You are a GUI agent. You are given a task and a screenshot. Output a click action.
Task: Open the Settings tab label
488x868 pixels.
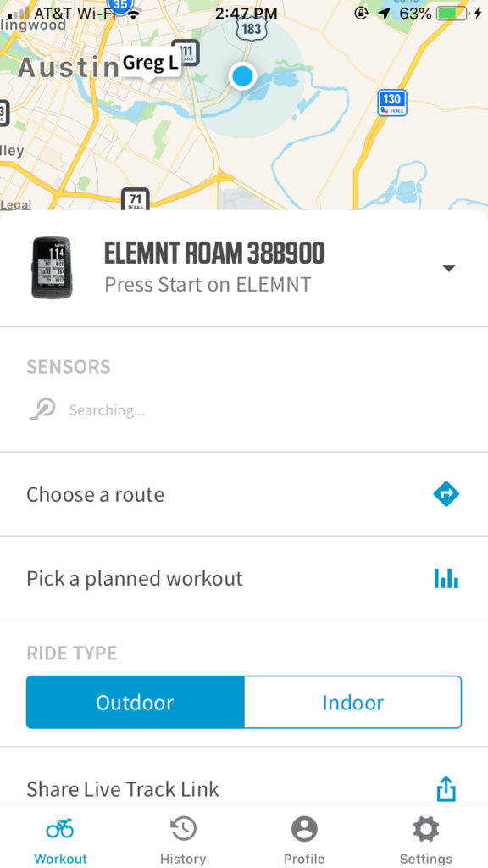(426, 859)
